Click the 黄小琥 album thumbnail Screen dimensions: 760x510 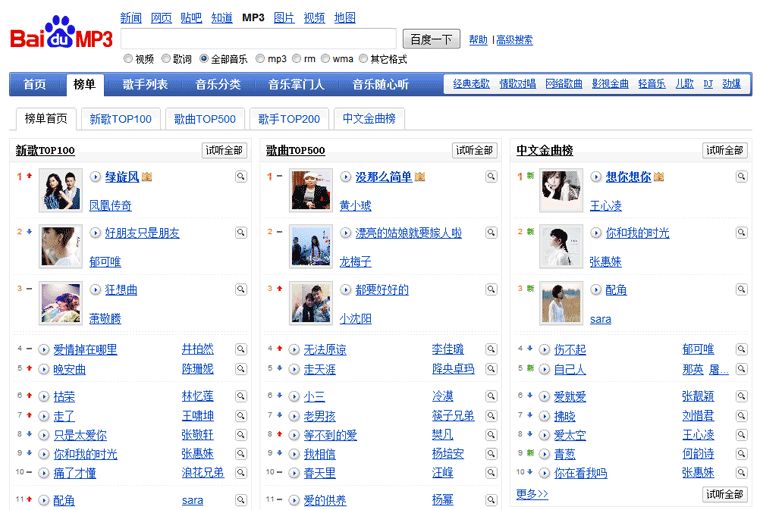(311, 190)
